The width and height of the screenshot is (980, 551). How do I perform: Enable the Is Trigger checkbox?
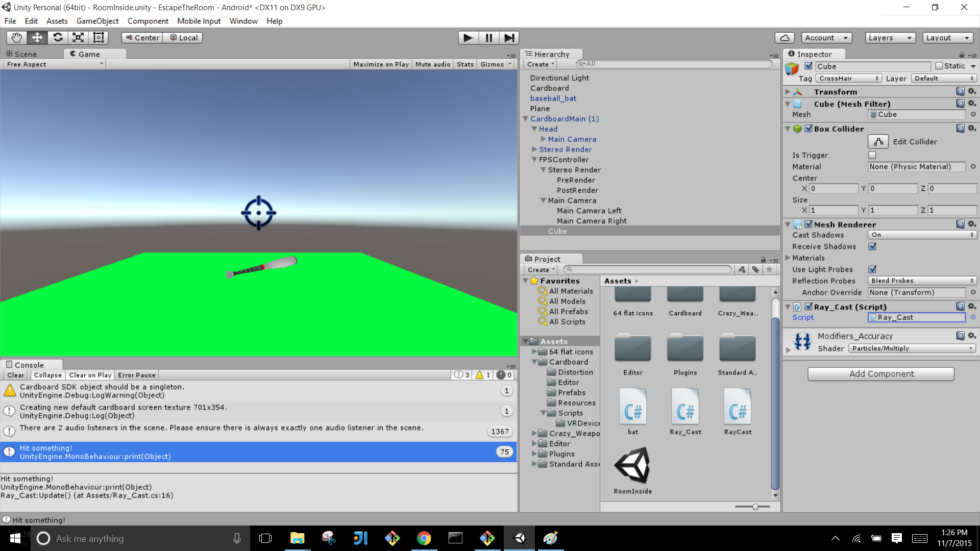(x=872, y=155)
